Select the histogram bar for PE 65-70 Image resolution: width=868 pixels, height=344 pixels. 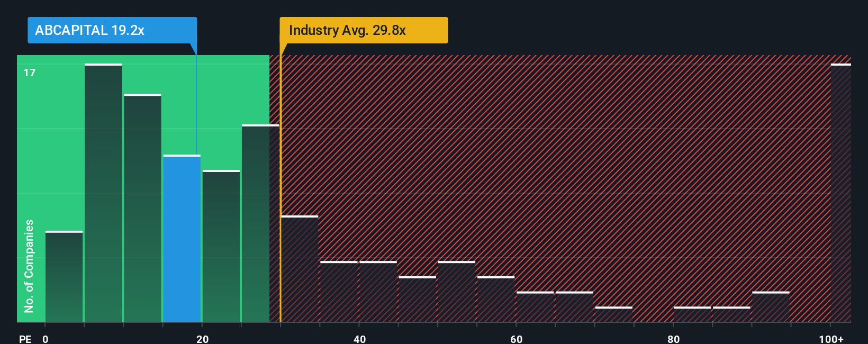pyautogui.click(x=574, y=307)
